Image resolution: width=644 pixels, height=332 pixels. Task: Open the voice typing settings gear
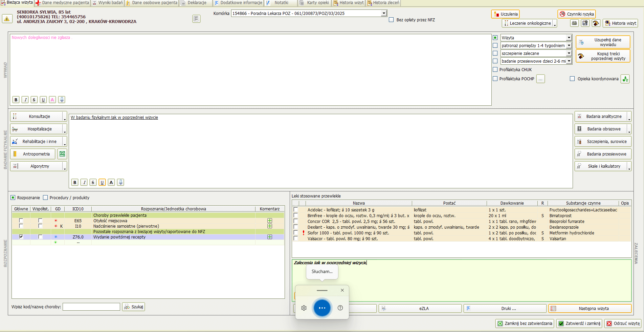point(304,308)
